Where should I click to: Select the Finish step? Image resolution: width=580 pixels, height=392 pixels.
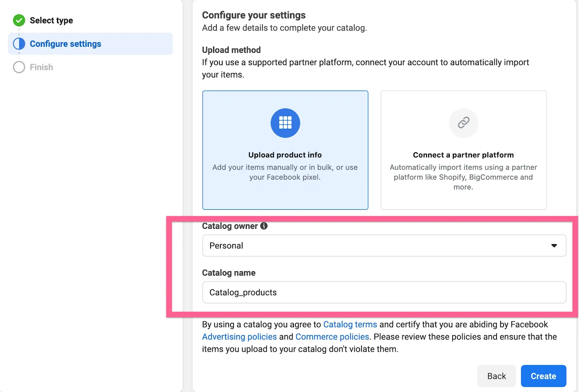coord(41,67)
